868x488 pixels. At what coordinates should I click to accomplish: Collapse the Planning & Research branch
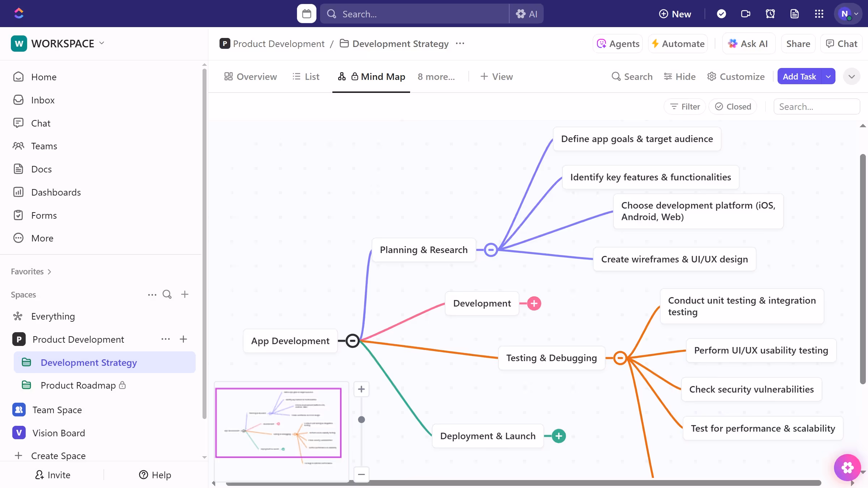coord(491,250)
